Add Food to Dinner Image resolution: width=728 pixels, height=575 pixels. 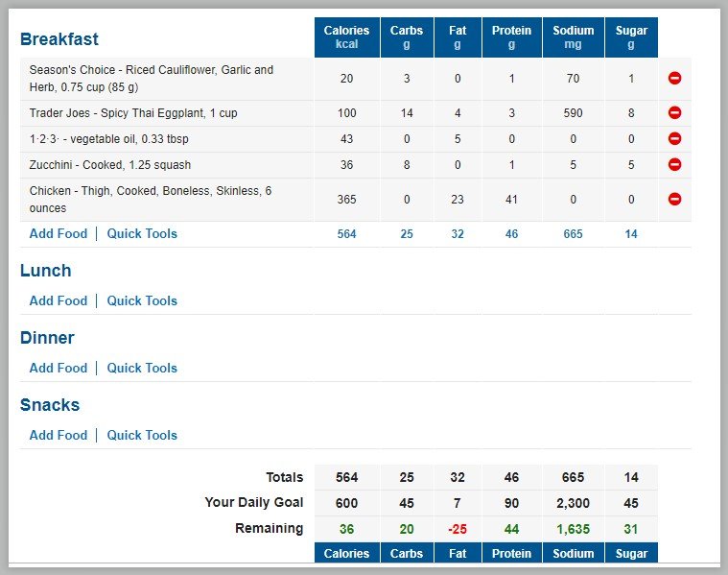pyautogui.click(x=59, y=368)
